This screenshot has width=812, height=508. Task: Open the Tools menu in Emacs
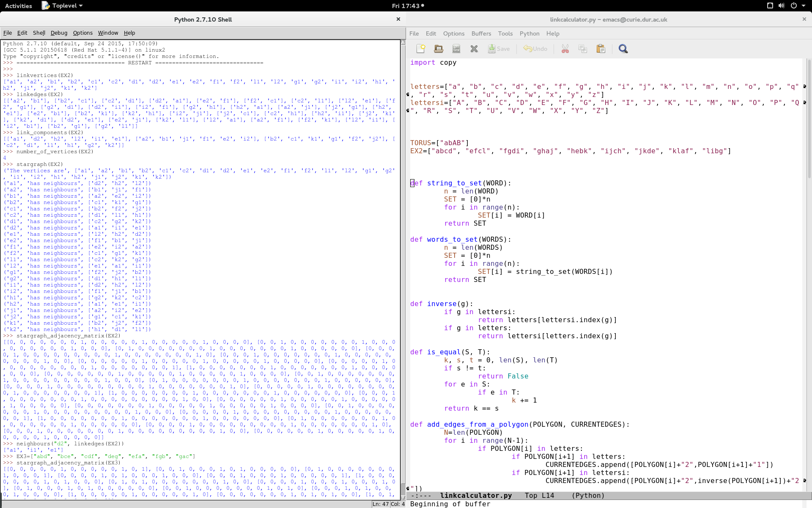point(505,33)
